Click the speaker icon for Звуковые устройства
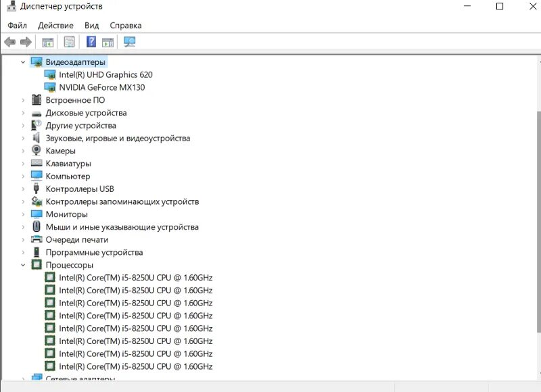The image size is (541, 392). coord(36,138)
